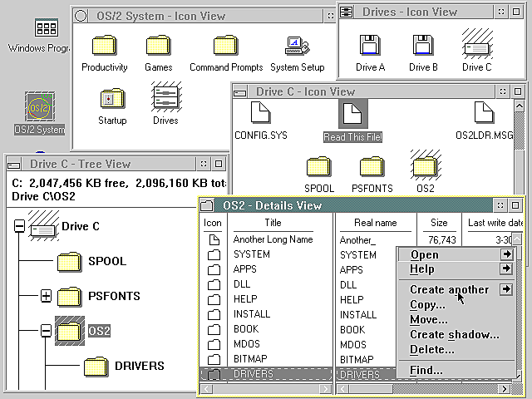Open the Open submenu arrow
This screenshot has height=399, width=532.
click(506, 254)
